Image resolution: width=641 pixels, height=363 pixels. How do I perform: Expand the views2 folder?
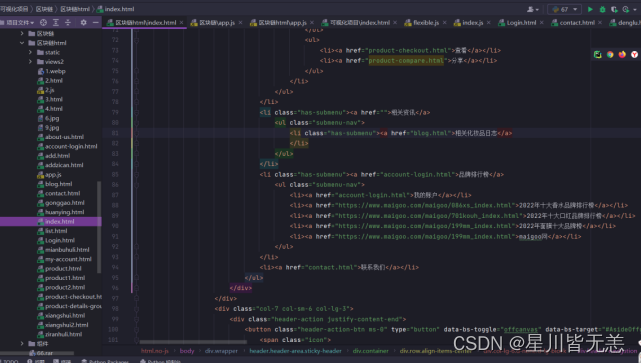tap(30, 62)
